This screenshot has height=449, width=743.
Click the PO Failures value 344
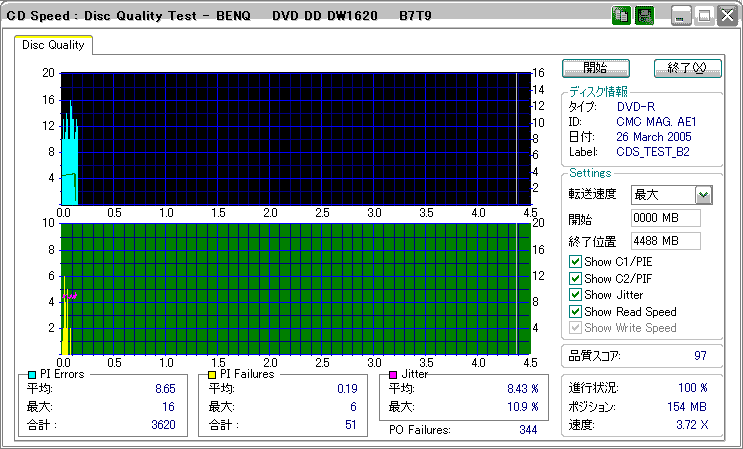coord(528,430)
